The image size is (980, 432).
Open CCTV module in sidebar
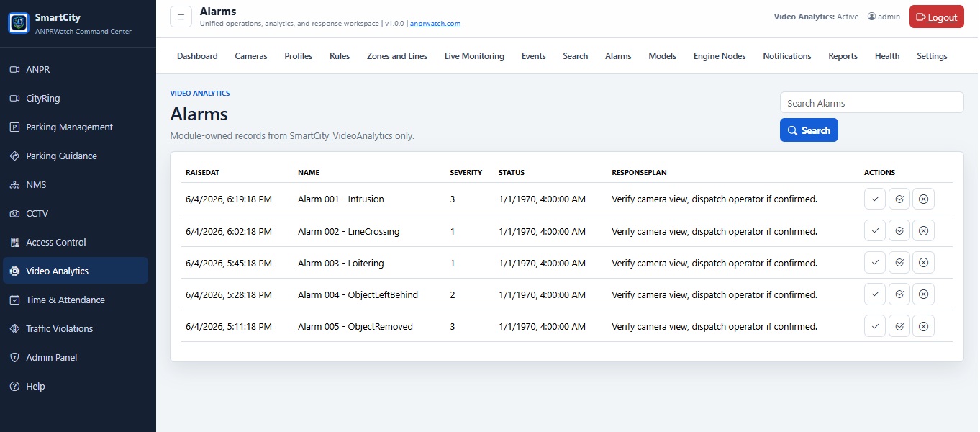point(75,214)
